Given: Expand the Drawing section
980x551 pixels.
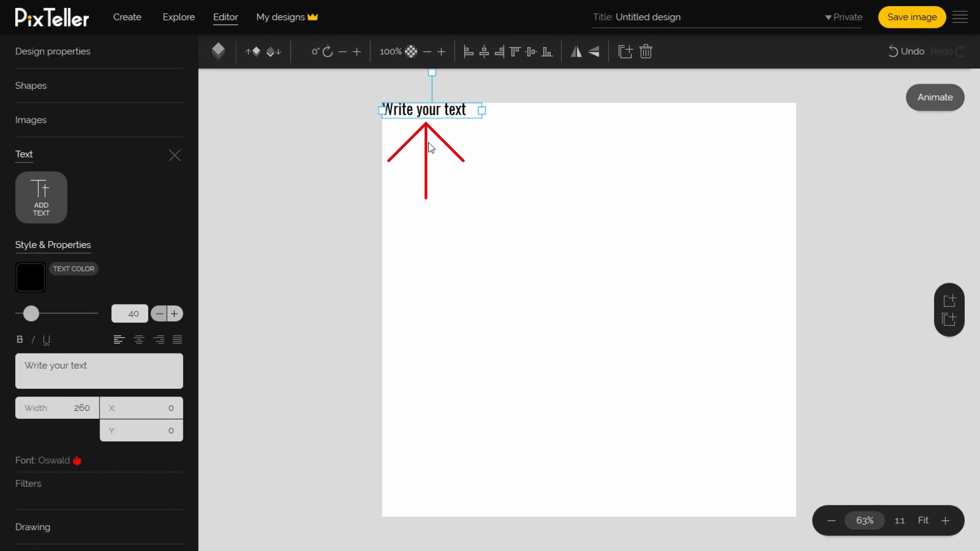Looking at the screenshot, I should tap(33, 527).
